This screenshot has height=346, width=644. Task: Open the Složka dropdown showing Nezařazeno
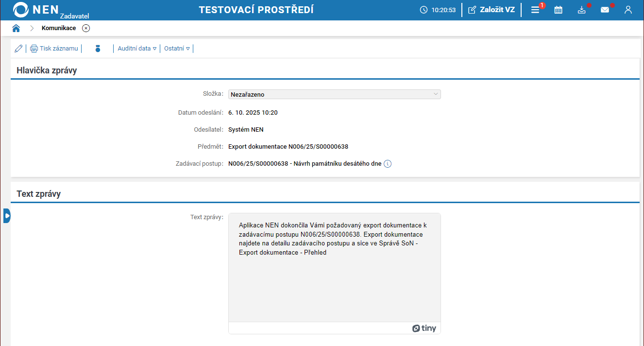click(x=335, y=94)
